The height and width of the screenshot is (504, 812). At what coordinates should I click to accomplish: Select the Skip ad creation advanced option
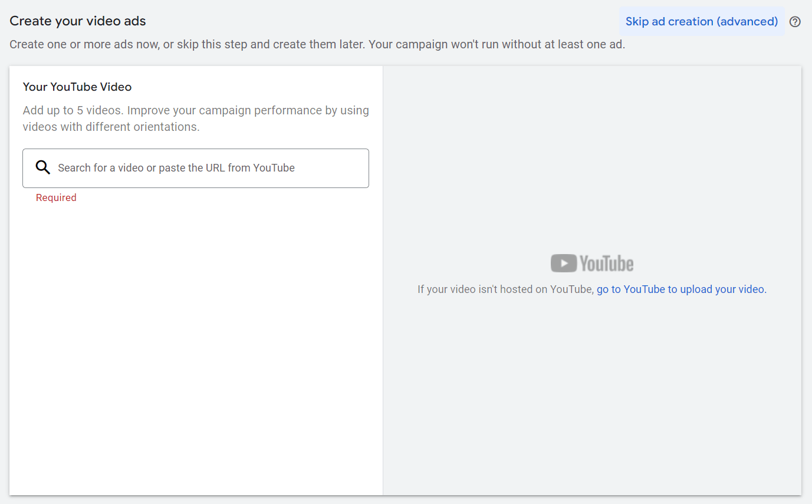701,21
